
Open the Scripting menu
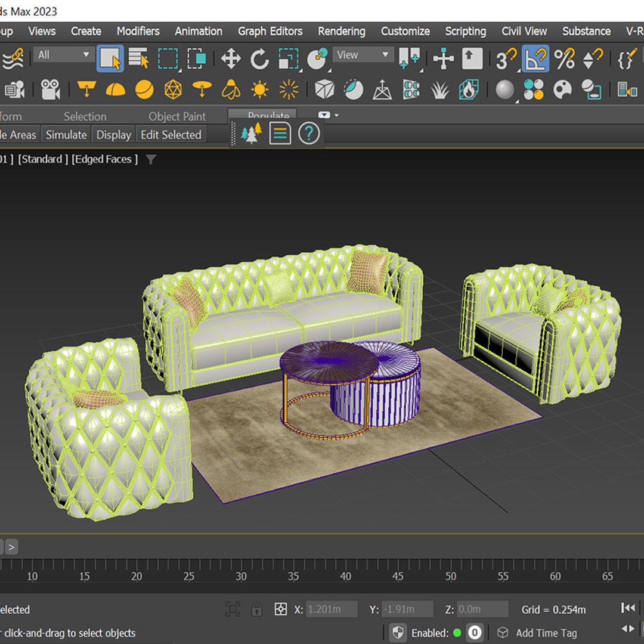(x=465, y=31)
